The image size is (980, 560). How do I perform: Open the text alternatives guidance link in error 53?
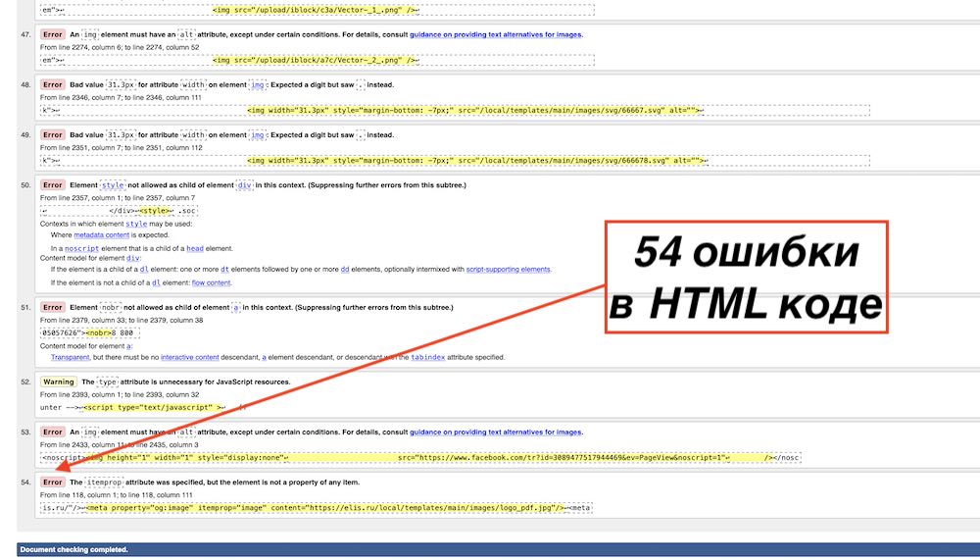[x=496, y=432]
